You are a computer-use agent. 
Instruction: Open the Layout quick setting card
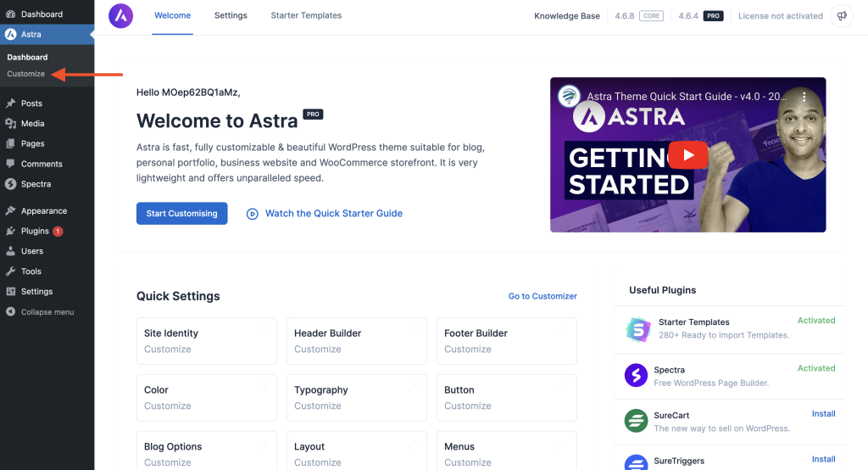coord(357,450)
